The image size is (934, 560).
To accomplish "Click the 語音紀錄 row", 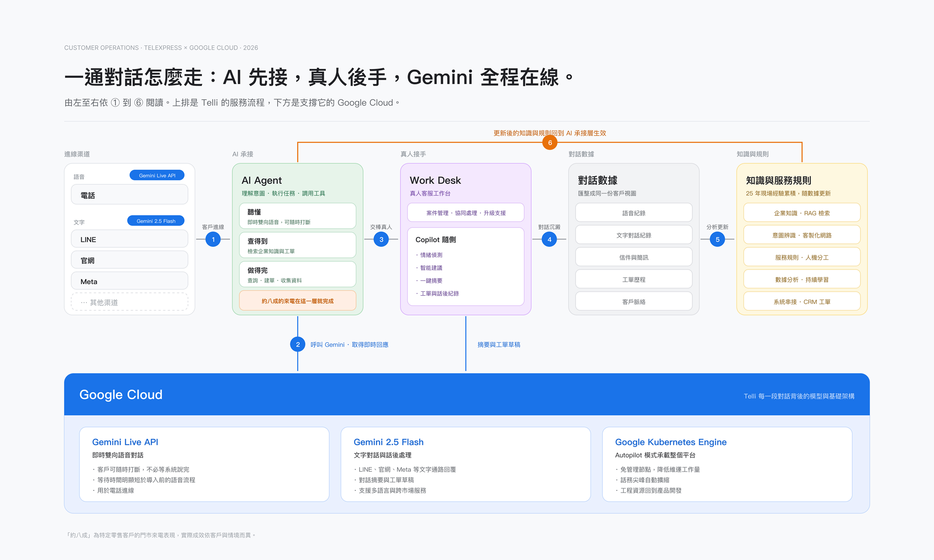I will [634, 213].
